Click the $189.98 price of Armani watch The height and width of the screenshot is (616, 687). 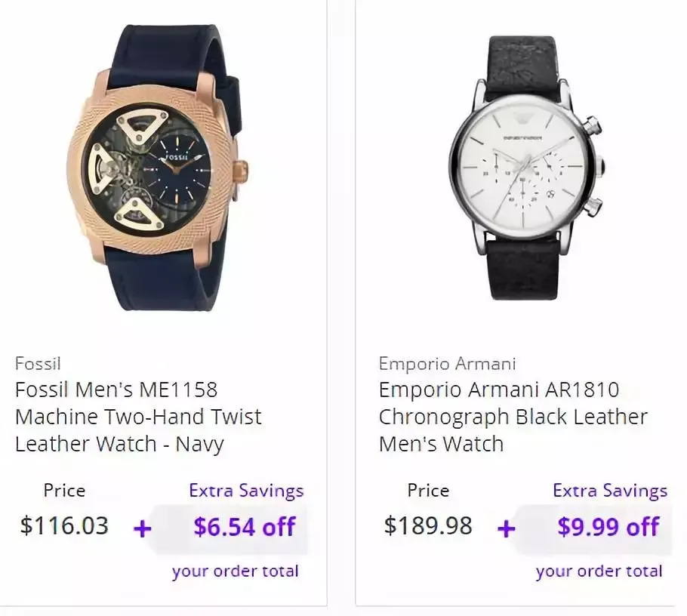428,525
